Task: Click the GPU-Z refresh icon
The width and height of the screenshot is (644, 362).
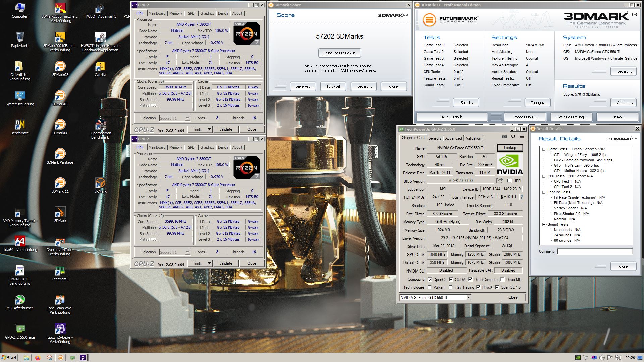Action: 513,137
